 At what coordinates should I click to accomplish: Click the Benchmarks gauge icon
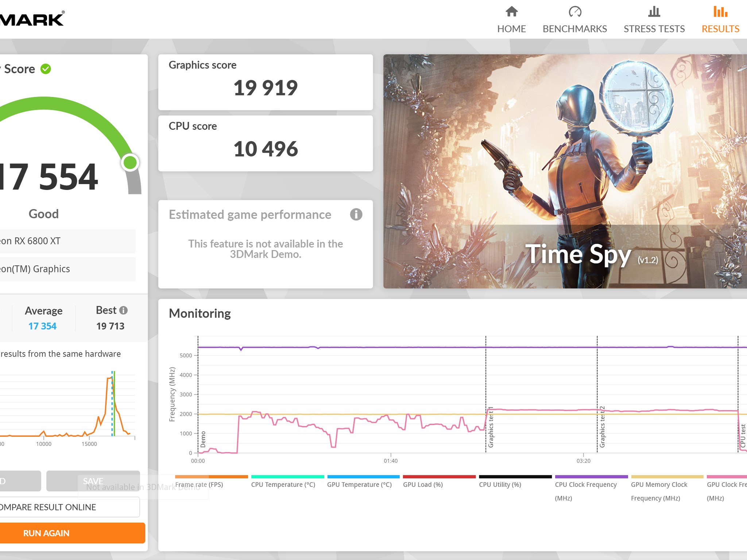[575, 12]
